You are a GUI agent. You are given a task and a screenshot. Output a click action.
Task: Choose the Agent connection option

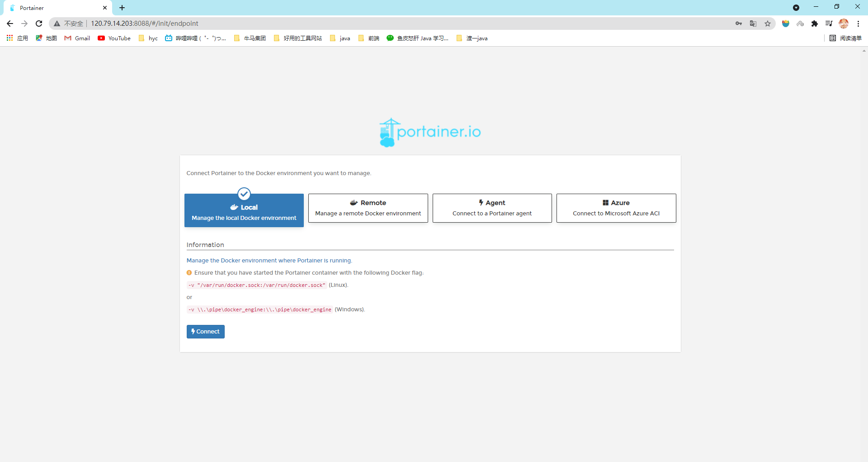pyautogui.click(x=492, y=208)
